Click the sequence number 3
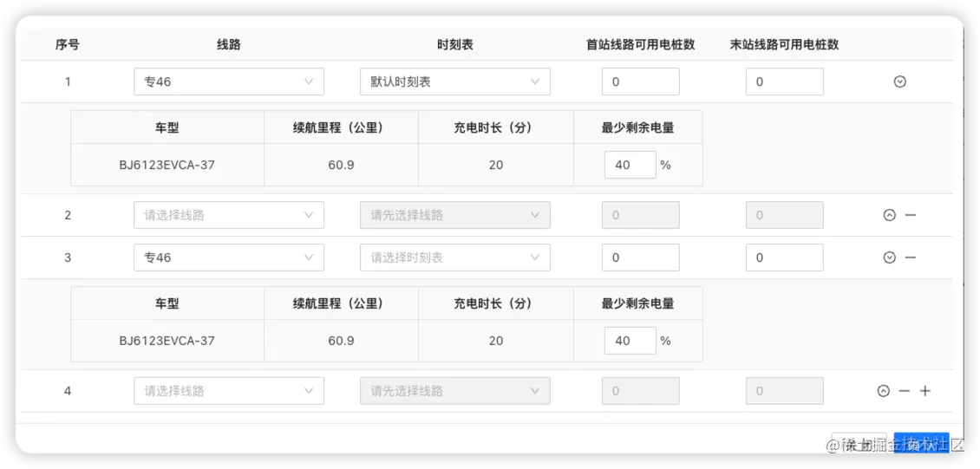The height and width of the screenshot is (469, 980). click(x=68, y=257)
